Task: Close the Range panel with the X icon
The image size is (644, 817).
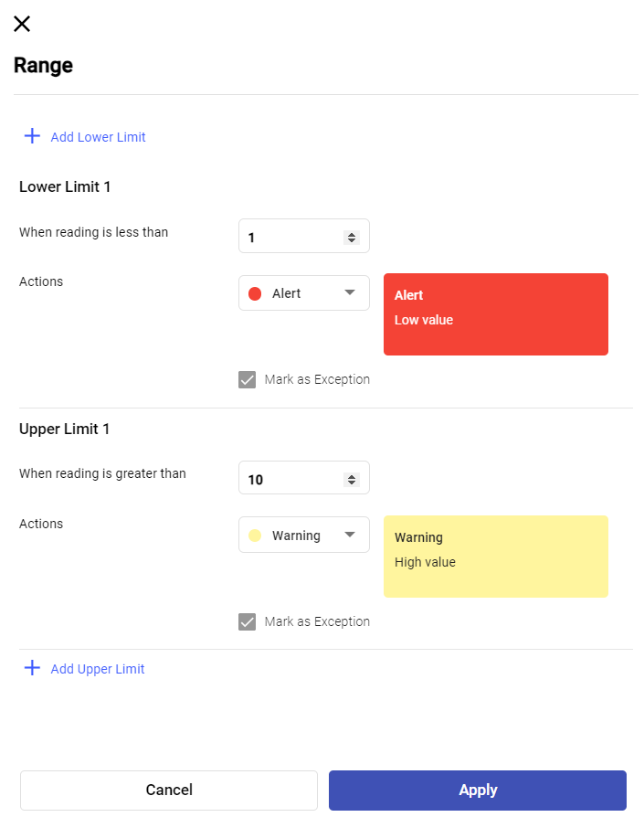Action: tap(22, 24)
